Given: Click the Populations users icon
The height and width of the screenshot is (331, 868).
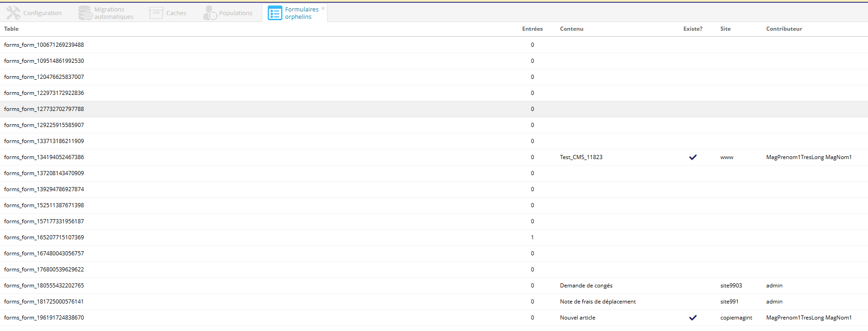Looking at the screenshot, I should 210,13.
